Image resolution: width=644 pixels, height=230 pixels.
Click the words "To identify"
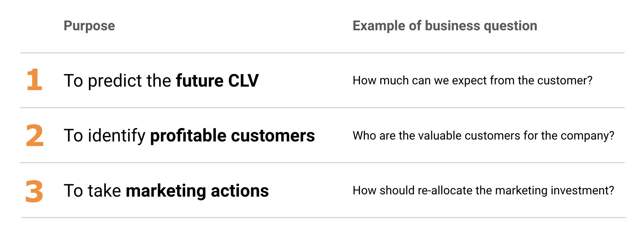tap(105, 136)
